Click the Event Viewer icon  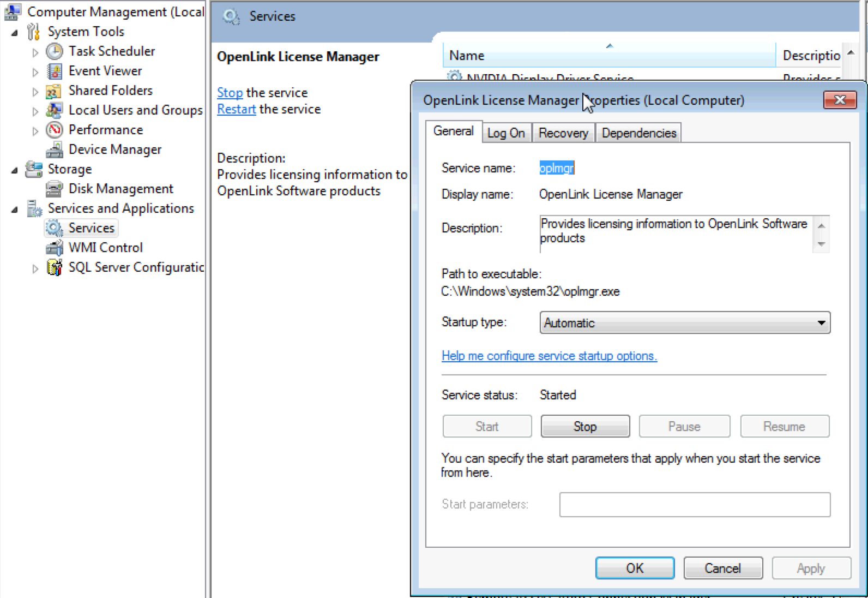click(x=54, y=71)
